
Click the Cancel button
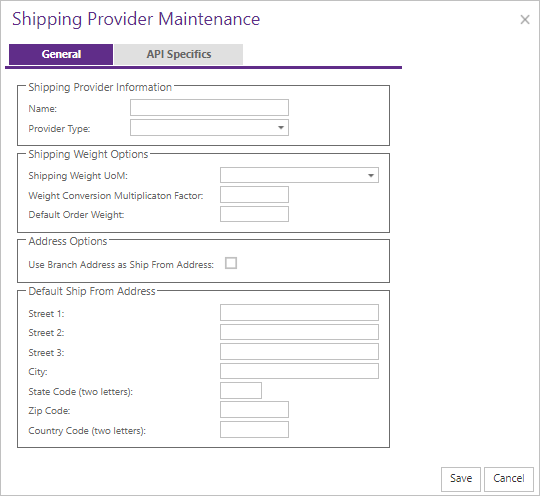(509, 478)
